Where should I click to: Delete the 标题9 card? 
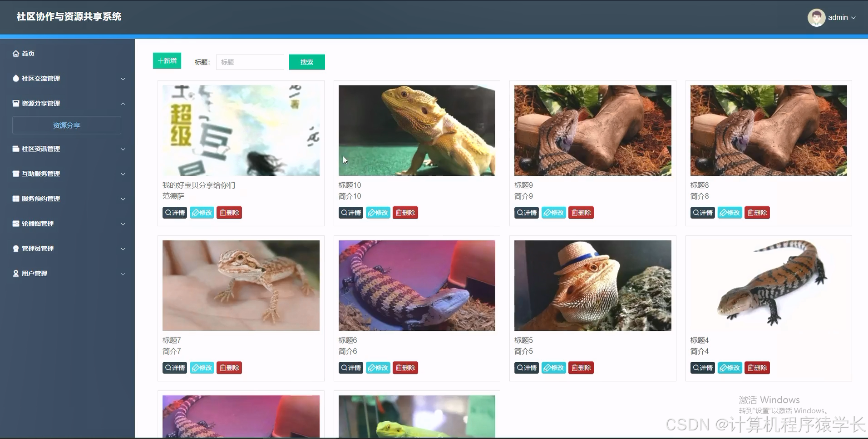pyautogui.click(x=581, y=213)
